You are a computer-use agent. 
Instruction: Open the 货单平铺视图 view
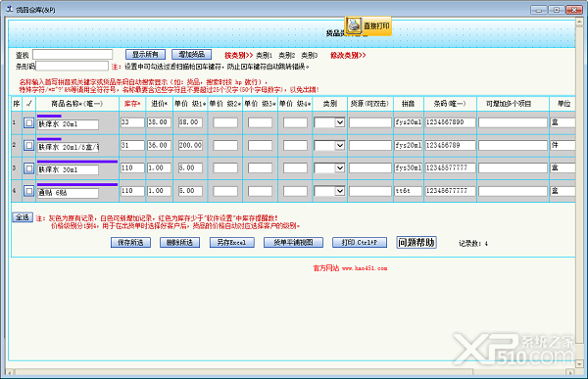[293, 243]
